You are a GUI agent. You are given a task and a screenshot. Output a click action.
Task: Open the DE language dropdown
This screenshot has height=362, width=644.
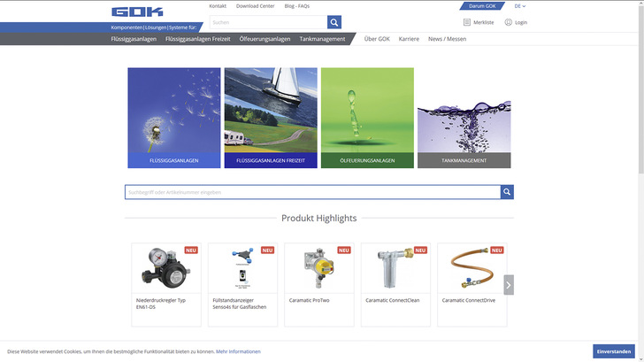(518, 6)
